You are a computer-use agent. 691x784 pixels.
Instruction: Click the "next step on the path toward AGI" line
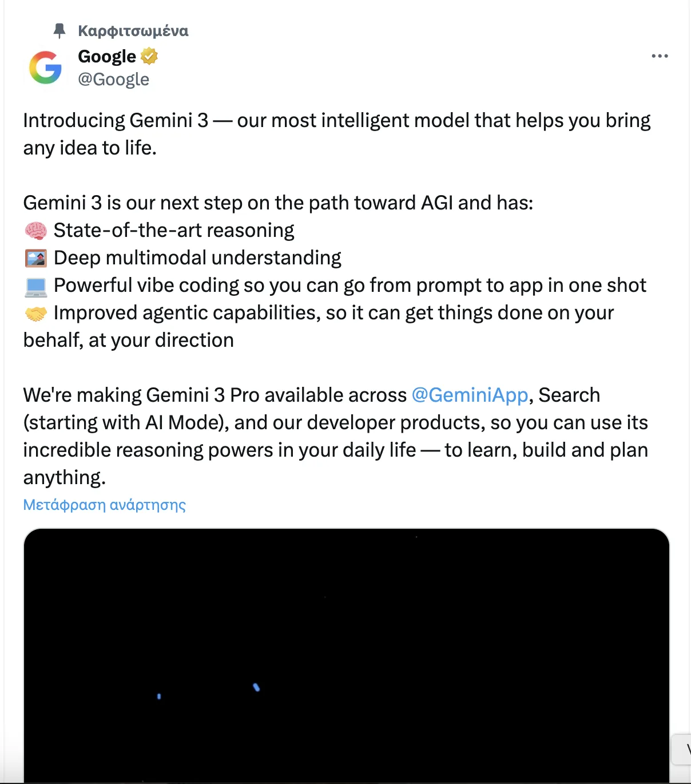[x=278, y=203]
